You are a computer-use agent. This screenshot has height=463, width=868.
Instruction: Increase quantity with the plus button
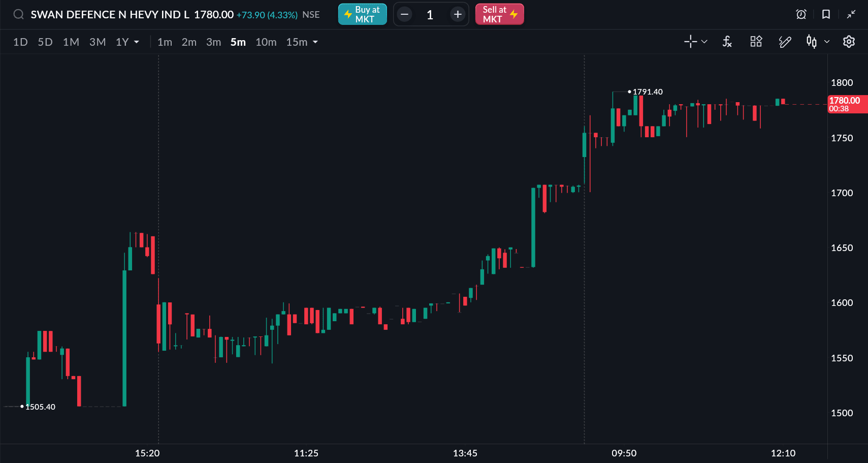458,14
